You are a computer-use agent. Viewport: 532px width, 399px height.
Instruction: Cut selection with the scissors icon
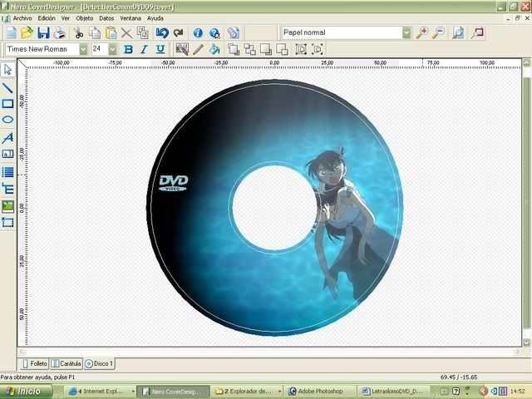coord(78,33)
